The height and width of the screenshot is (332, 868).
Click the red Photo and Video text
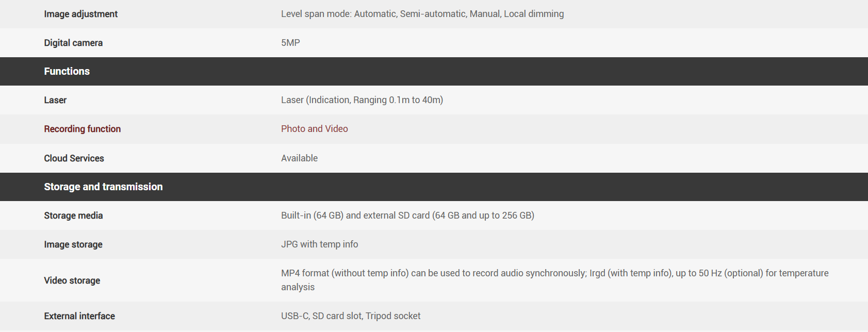pyautogui.click(x=314, y=129)
